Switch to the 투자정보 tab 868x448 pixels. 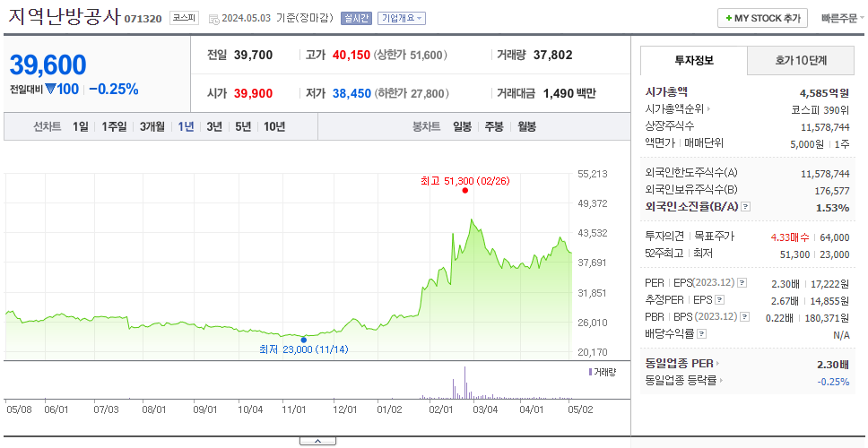694,60
